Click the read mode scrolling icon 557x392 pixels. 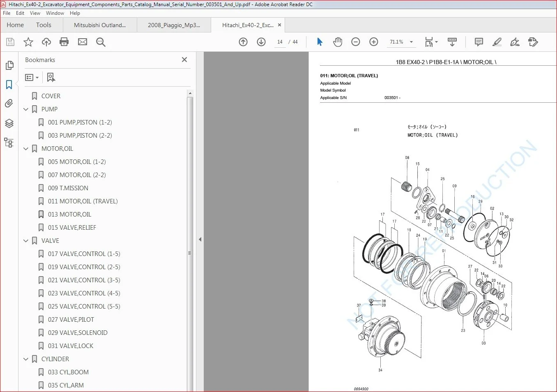tap(452, 42)
